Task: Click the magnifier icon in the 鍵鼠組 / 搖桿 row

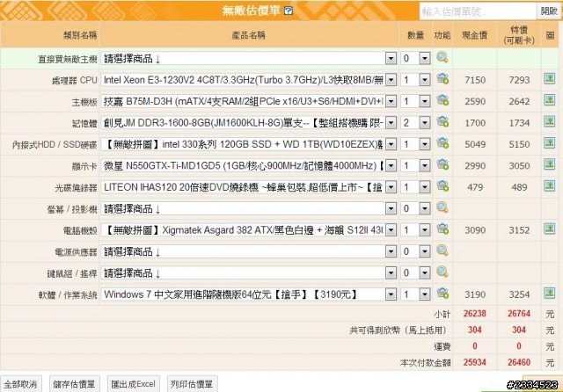Action: (442, 272)
